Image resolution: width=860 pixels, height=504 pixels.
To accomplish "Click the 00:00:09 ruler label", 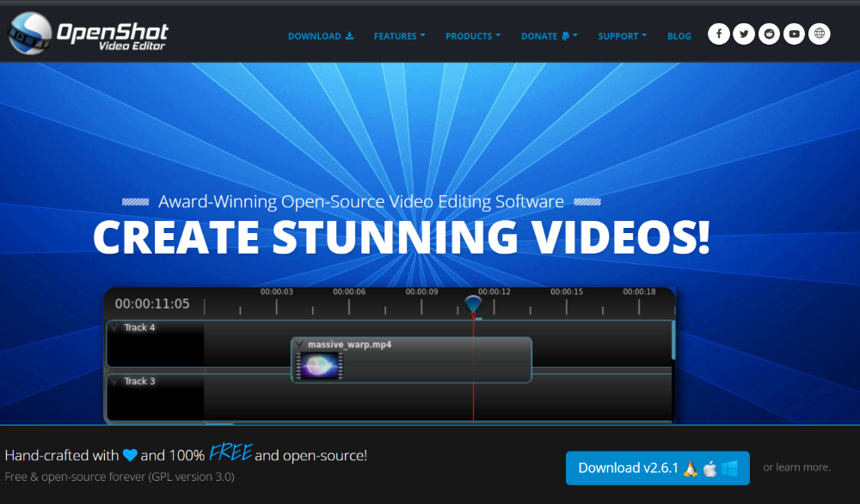I will point(421,292).
